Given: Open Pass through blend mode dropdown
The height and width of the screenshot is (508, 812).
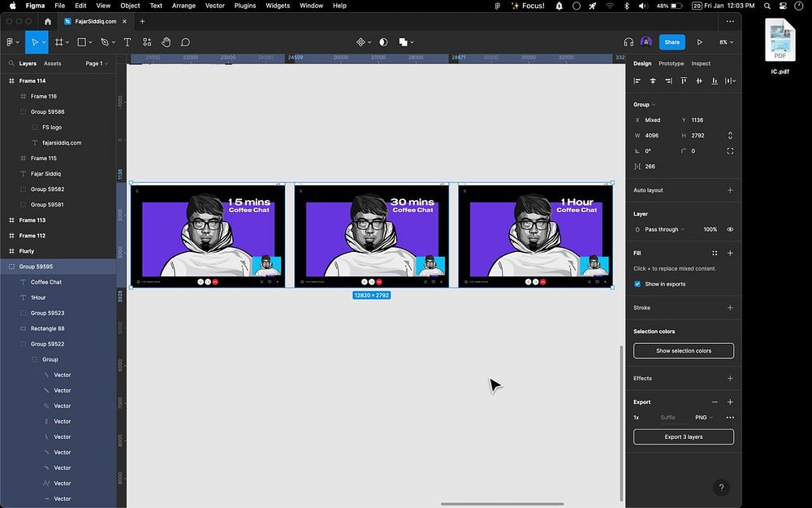Looking at the screenshot, I should [664, 229].
